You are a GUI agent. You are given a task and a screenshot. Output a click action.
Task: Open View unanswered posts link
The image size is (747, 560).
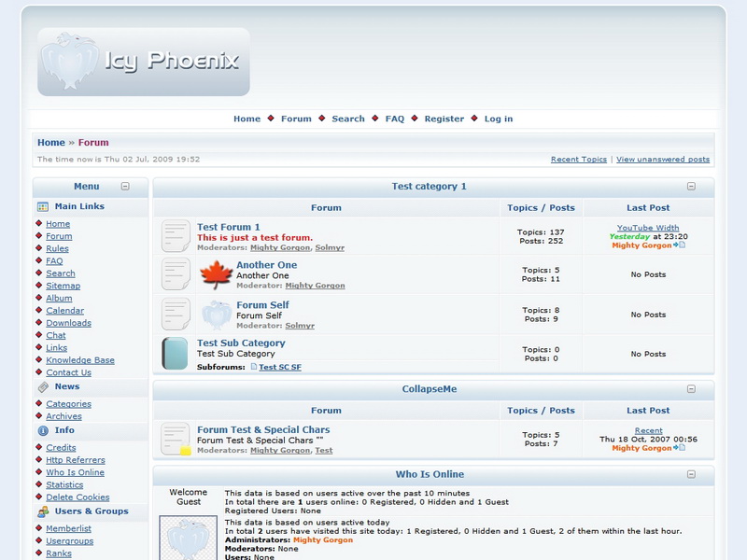tap(663, 159)
